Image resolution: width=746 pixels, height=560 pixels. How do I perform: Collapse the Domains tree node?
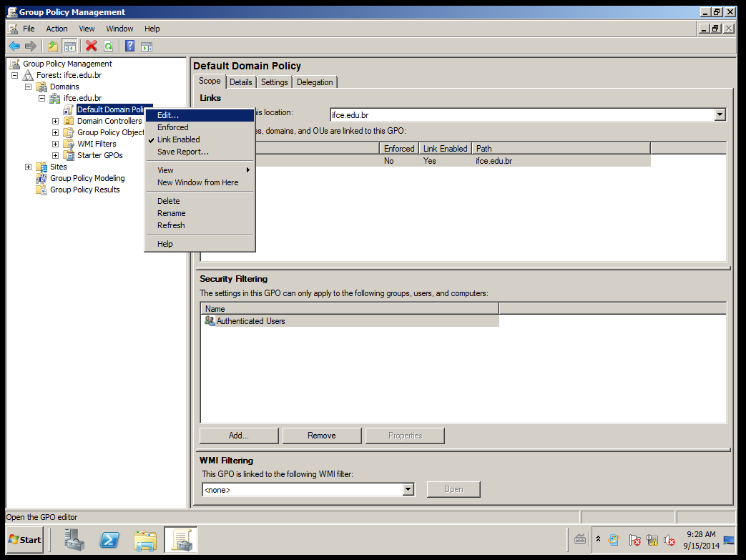[x=28, y=87]
